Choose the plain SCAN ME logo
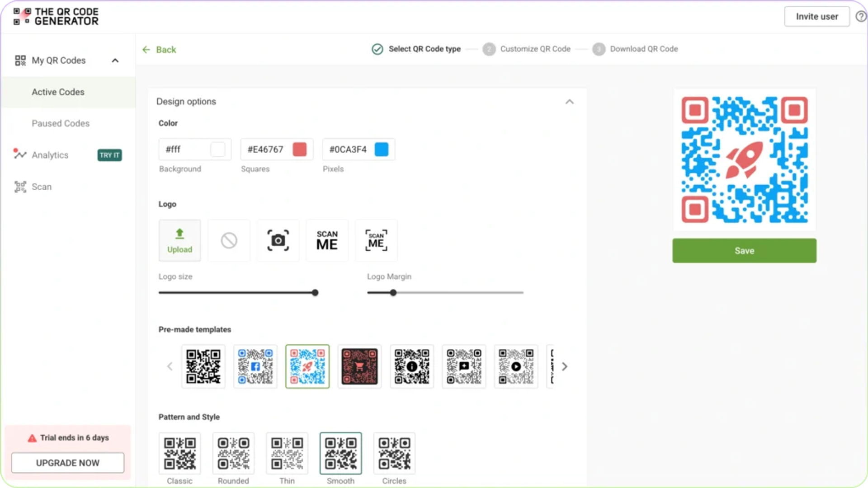868x488 pixels. [x=327, y=240]
